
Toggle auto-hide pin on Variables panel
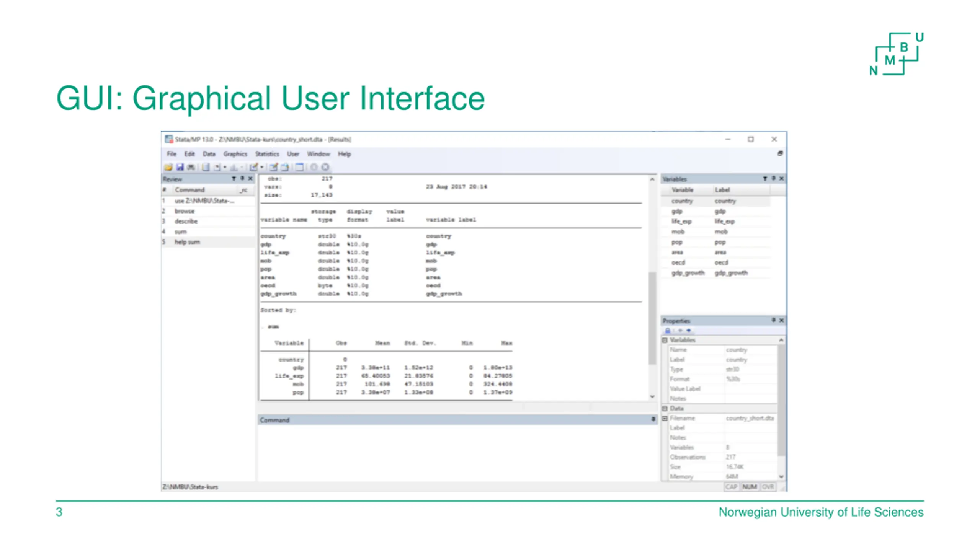pos(773,179)
